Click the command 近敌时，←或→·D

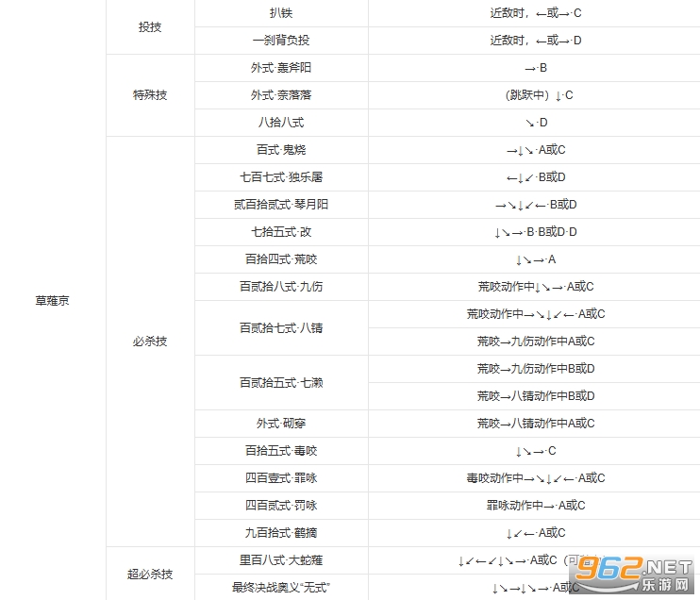pyautogui.click(x=536, y=41)
